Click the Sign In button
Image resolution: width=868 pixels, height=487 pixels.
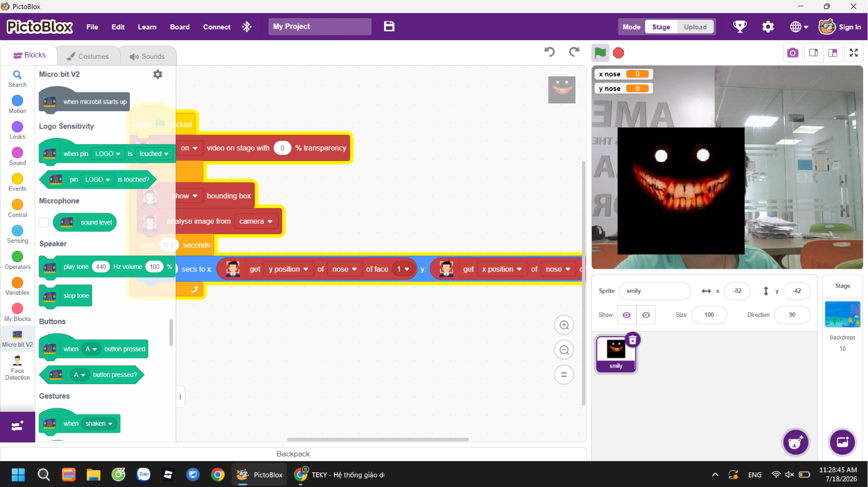tap(840, 27)
